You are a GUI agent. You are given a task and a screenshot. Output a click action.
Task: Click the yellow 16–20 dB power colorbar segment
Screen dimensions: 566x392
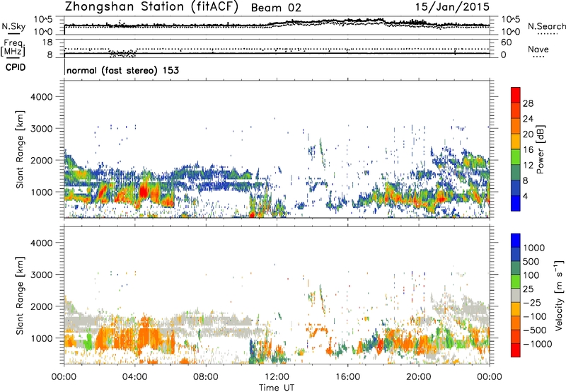[x=516, y=142]
